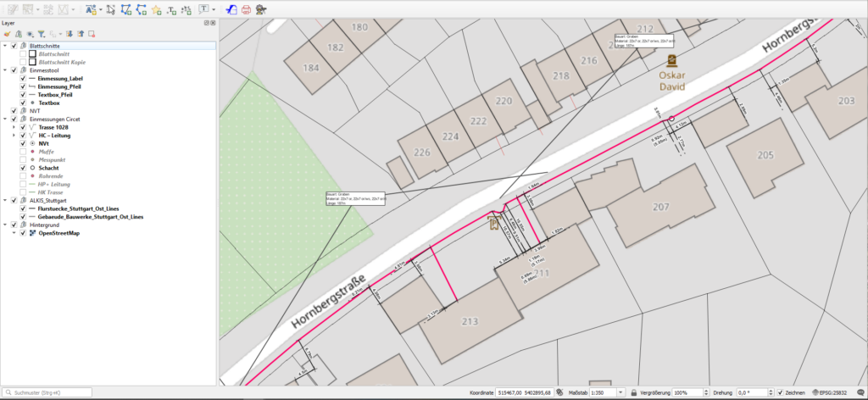Select the OpenStreetMap layer
Viewport: 868px width, 400px height.
pyautogui.click(x=62, y=232)
